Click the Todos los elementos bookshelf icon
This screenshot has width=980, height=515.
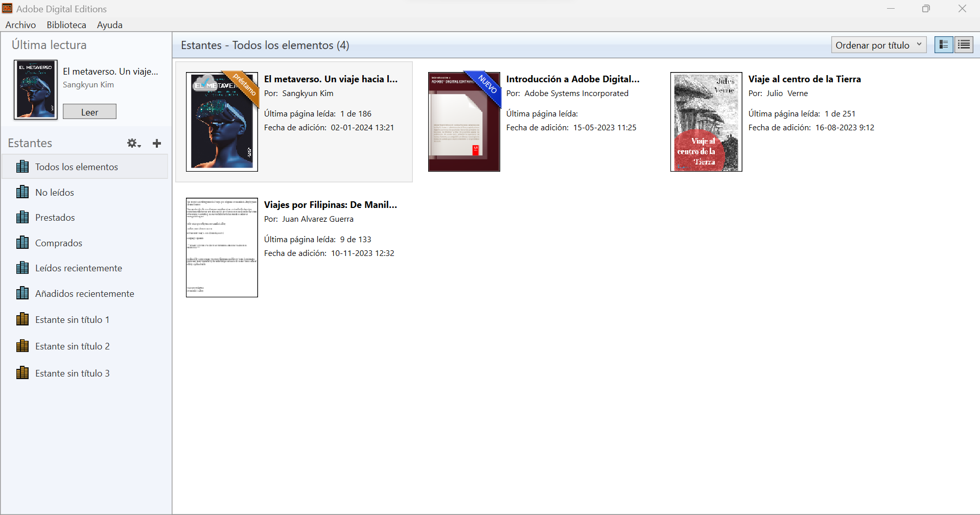click(x=22, y=167)
